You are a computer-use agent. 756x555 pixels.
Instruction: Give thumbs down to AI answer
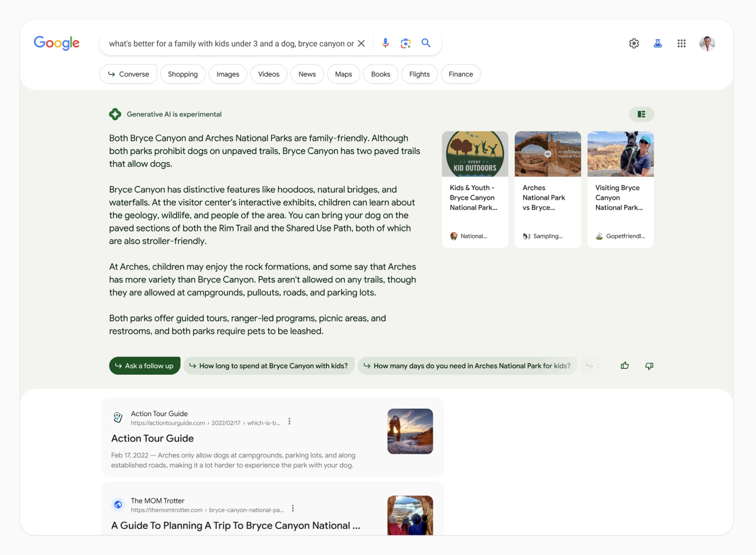pyautogui.click(x=649, y=366)
